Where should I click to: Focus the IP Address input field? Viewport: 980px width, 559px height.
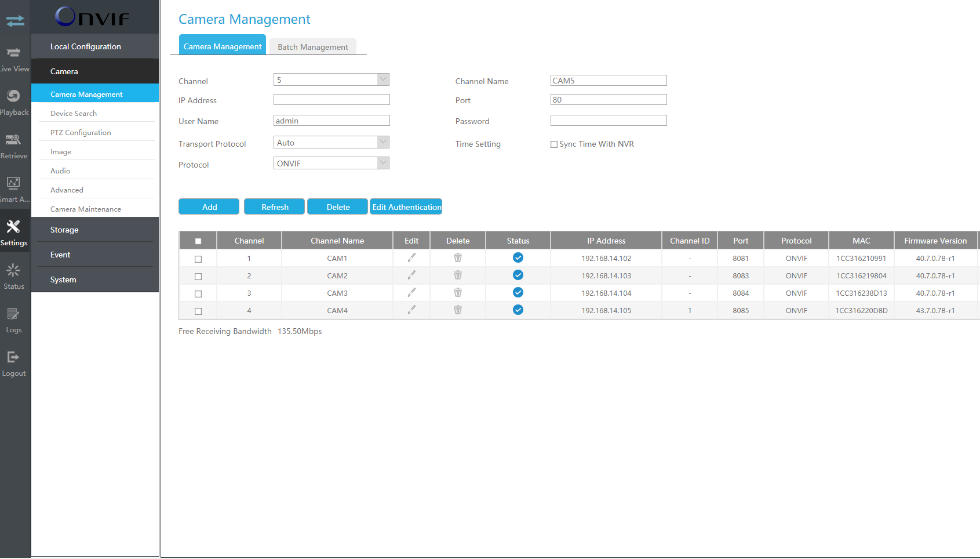[331, 100]
